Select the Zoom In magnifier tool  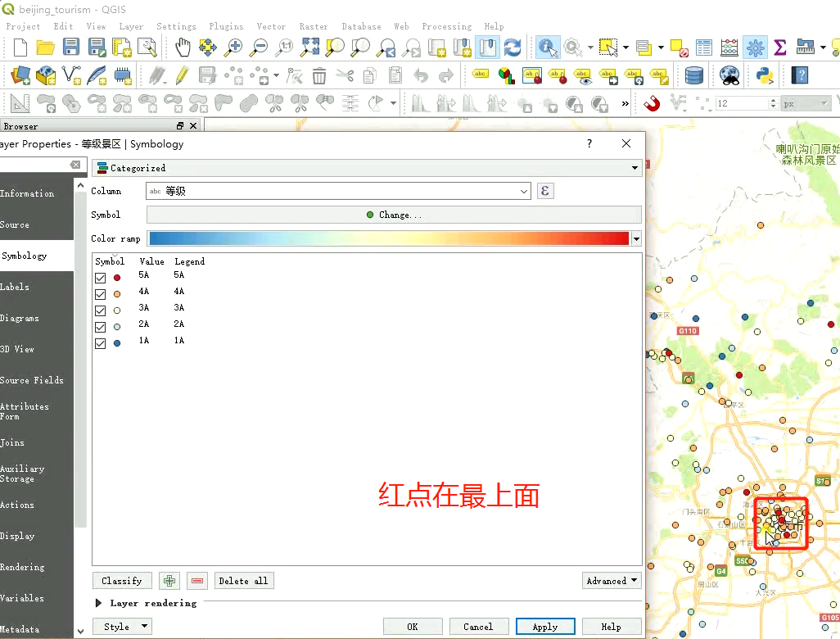pos(233,47)
